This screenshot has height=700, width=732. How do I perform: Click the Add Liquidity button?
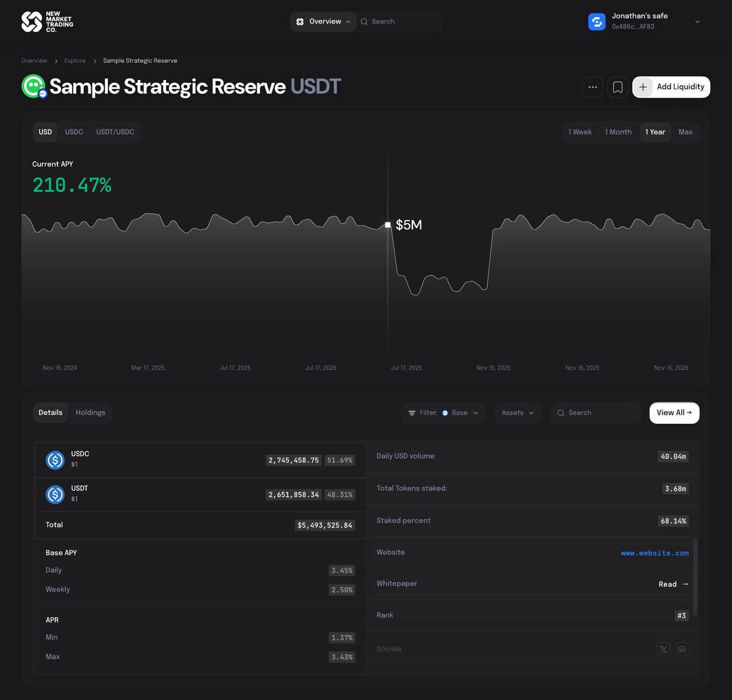(671, 87)
